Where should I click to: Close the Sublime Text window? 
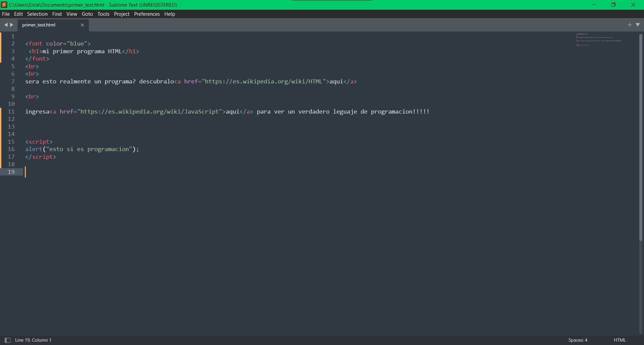(633, 5)
